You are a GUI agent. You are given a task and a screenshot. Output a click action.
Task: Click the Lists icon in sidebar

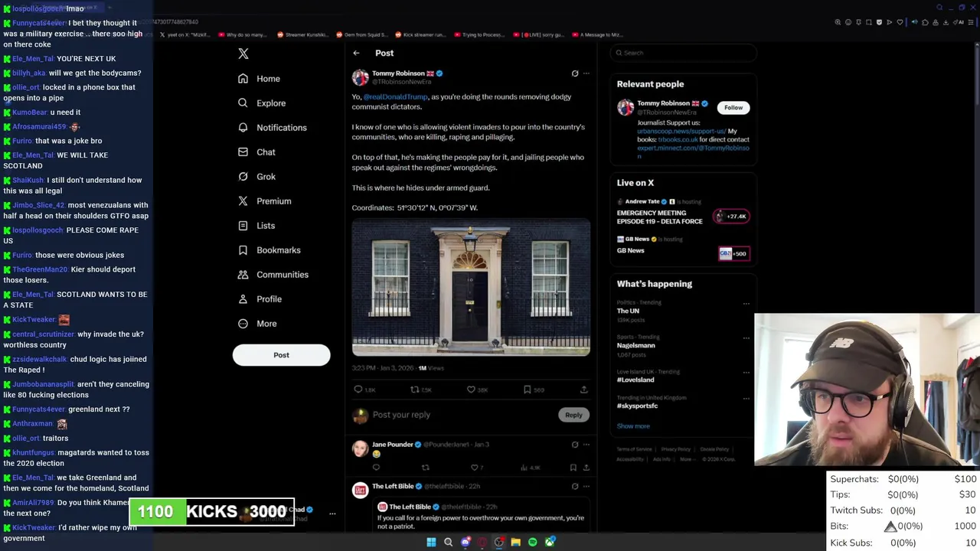tap(243, 226)
